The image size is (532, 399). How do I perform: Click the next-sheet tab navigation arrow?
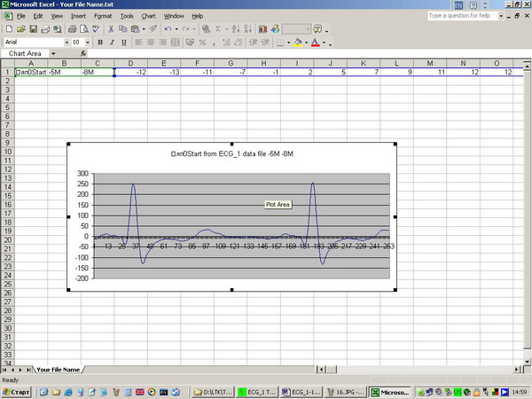(x=20, y=370)
